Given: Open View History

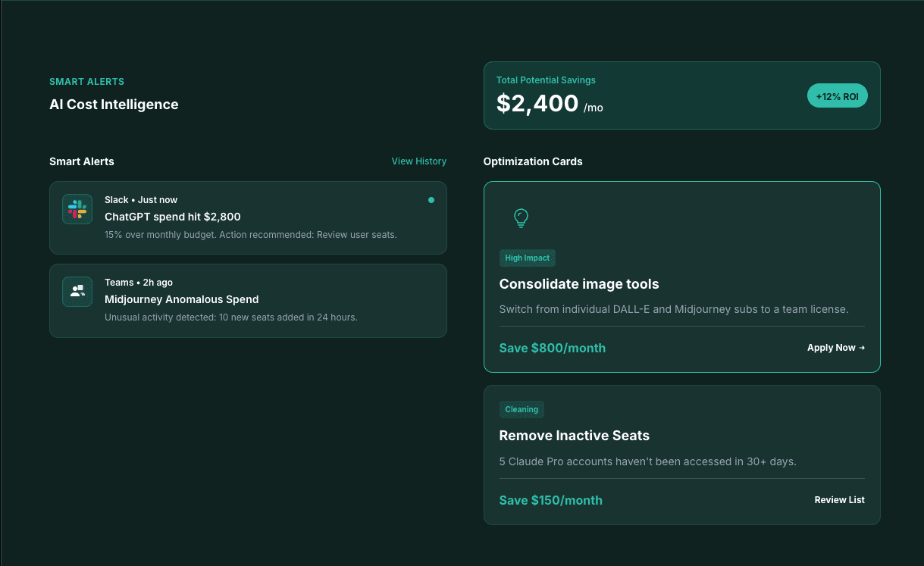Looking at the screenshot, I should [x=418, y=161].
